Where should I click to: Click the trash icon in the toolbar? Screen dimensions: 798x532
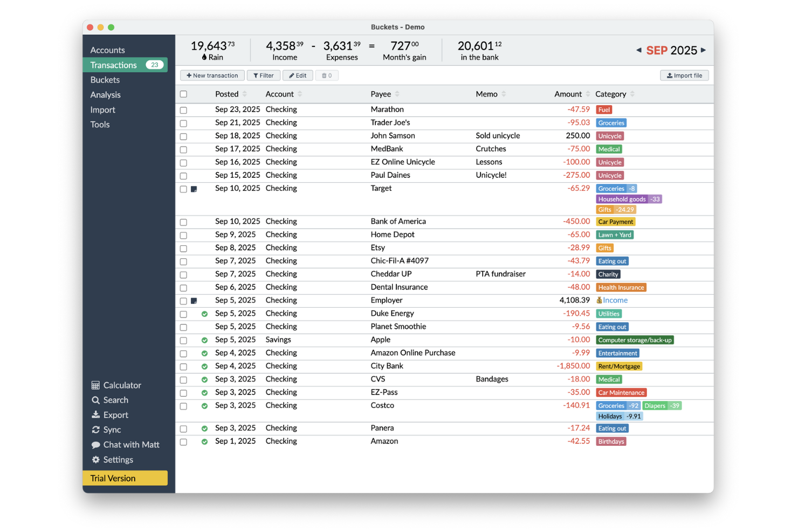point(327,75)
